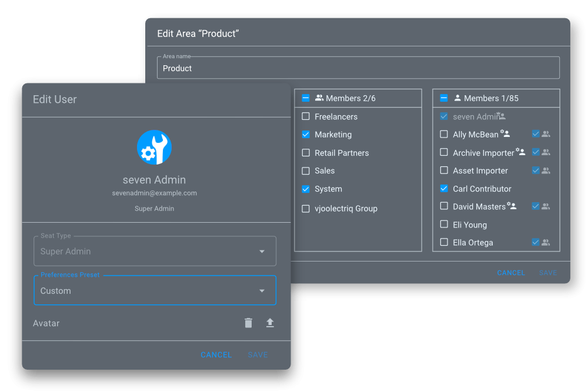Expand the Seat Type dropdown
The height and width of the screenshot is (392, 588).
coord(155,252)
